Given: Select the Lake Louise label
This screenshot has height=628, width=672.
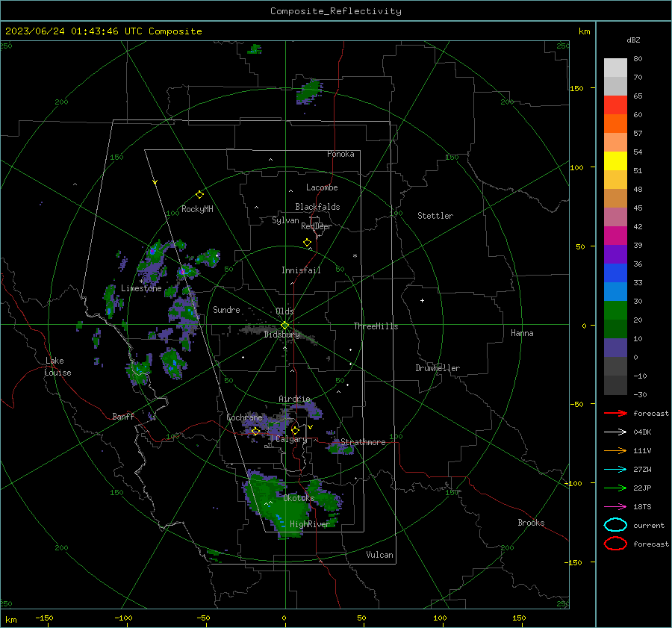Looking at the screenshot, I should [x=57, y=367].
